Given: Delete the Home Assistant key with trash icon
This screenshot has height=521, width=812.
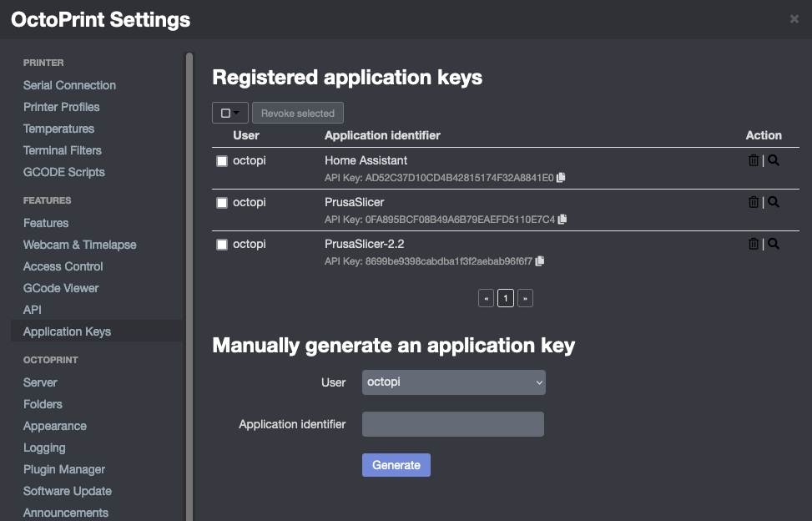Looking at the screenshot, I should click(754, 160).
